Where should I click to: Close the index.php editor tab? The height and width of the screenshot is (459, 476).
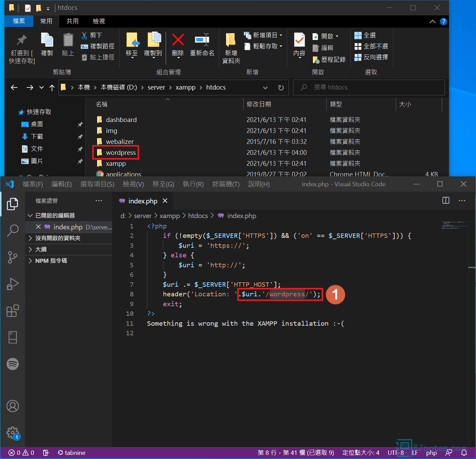[165, 201]
